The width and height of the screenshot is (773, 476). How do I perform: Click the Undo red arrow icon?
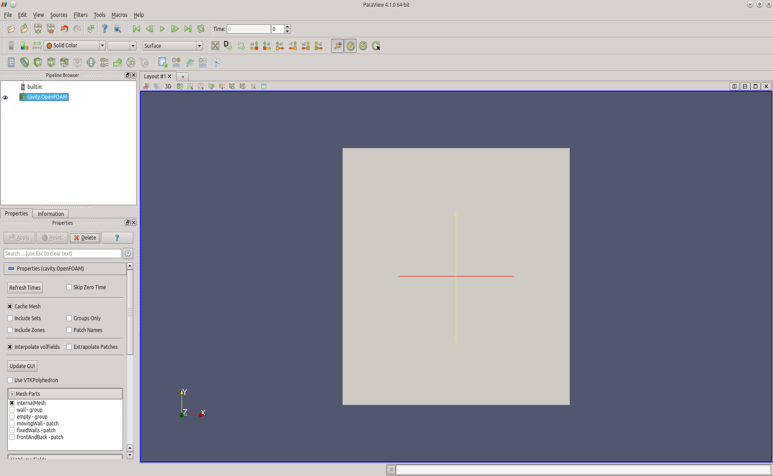[x=64, y=29]
